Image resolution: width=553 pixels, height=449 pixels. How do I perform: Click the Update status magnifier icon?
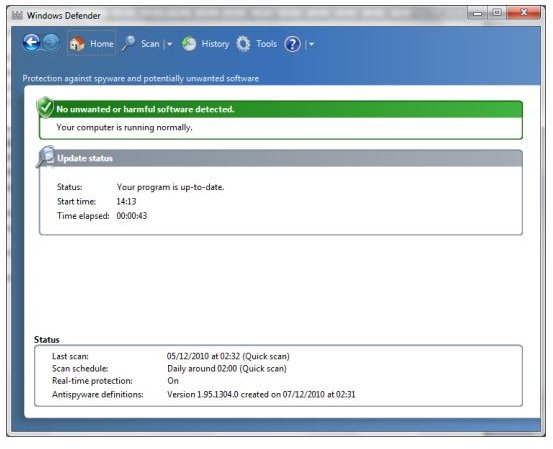46,156
